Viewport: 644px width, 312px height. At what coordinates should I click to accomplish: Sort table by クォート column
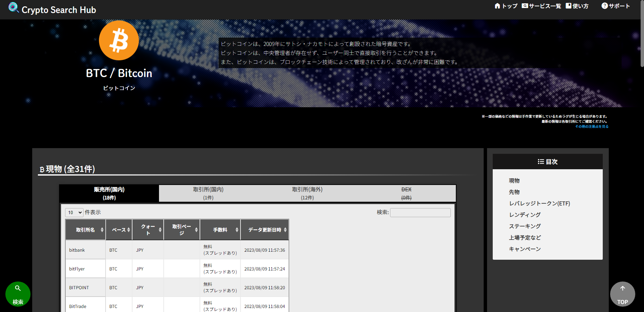click(148, 230)
